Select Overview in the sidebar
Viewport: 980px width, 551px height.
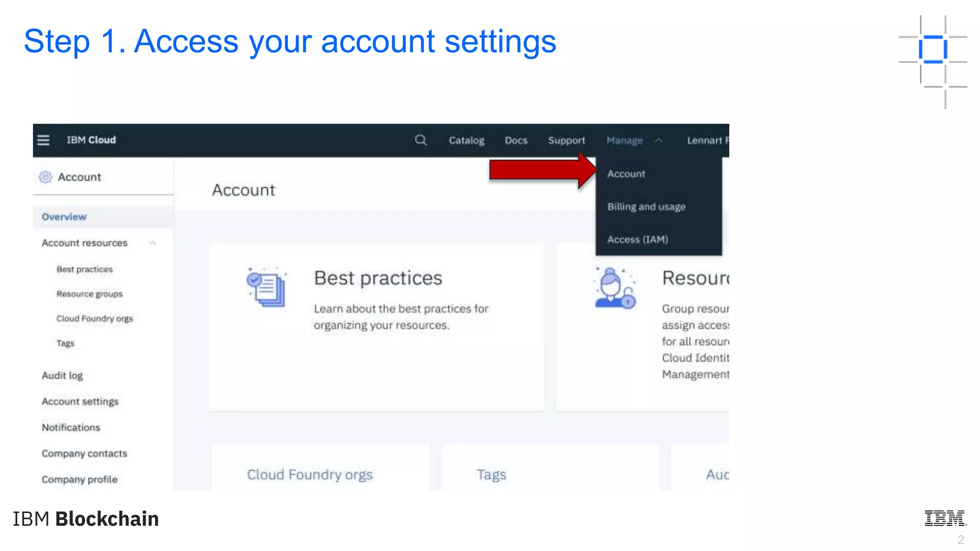coord(64,217)
